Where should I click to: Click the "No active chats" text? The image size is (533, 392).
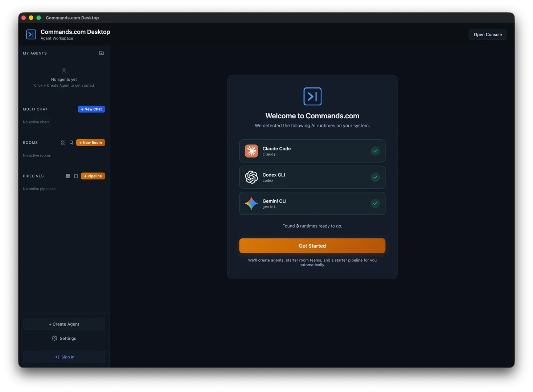(36, 122)
